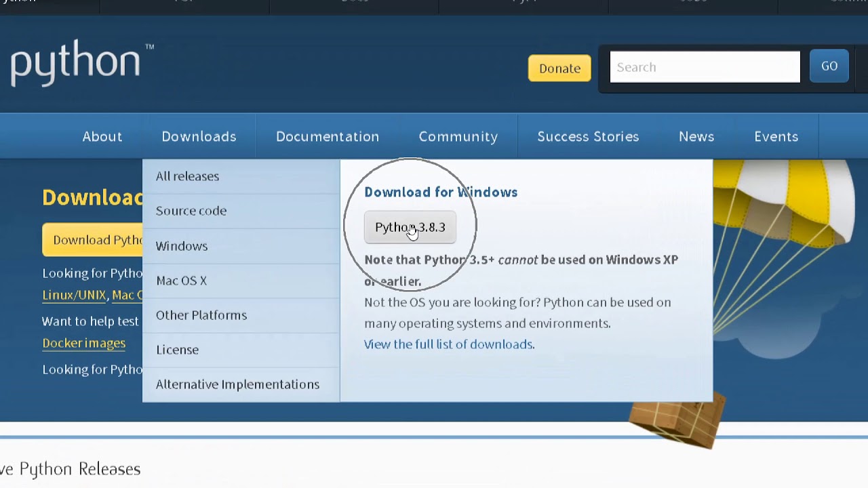The height and width of the screenshot is (488, 868).
Task: Open the Events menu
Action: click(x=776, y=136)
